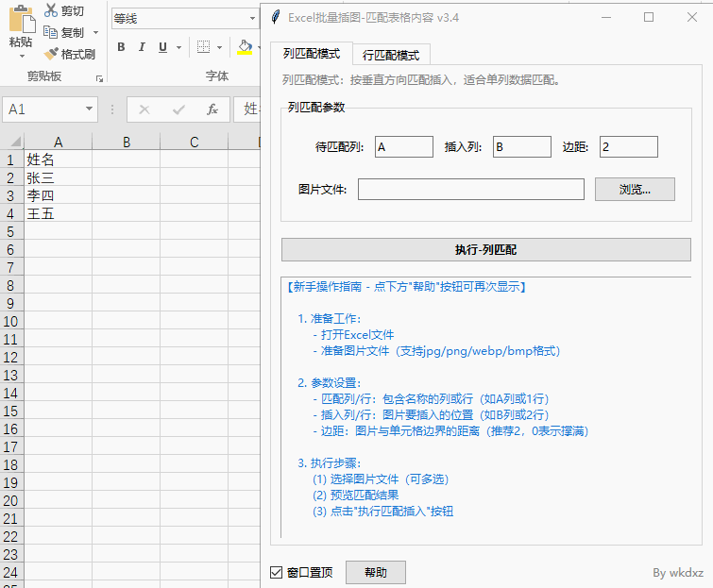Click the Cut scissors icon in Excel
The image size is (713, 588).
pos(50,10)
